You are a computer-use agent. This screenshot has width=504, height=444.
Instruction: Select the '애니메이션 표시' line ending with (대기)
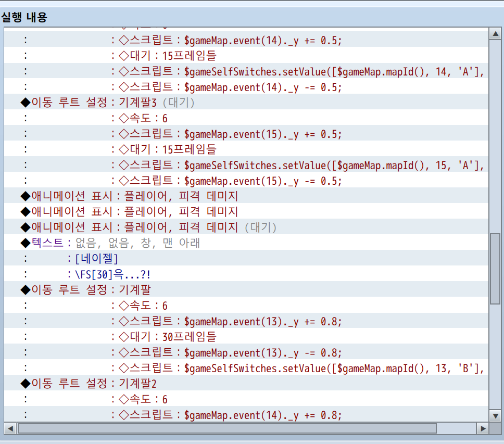(246, 227)
